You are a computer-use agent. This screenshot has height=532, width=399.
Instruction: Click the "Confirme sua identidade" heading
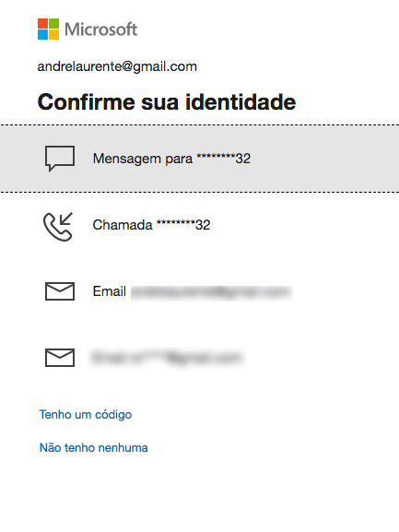[x=167, y=101]
